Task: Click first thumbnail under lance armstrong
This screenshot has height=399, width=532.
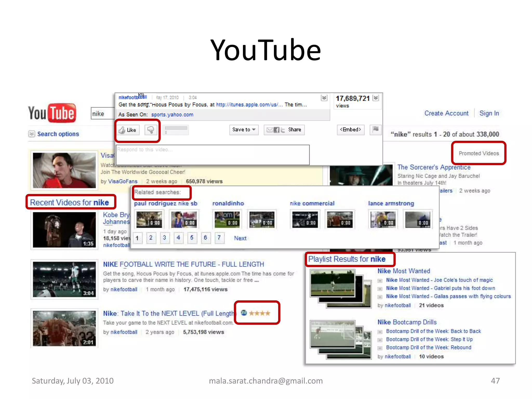Action: [383, 220]
